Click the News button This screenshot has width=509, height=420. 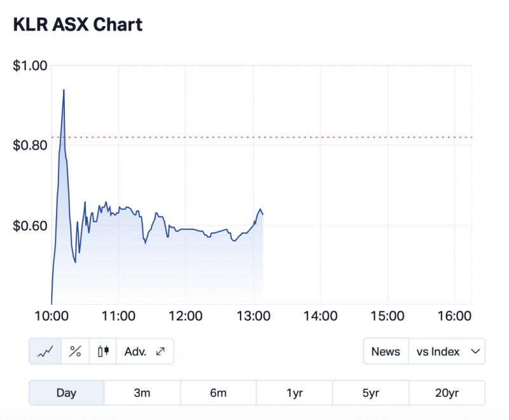coord(386,351)
